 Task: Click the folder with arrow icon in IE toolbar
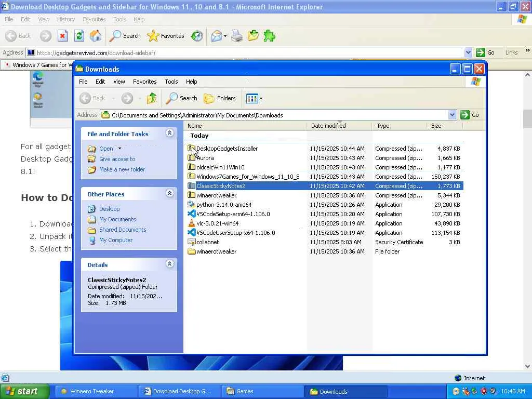click(x=253, y=36)
